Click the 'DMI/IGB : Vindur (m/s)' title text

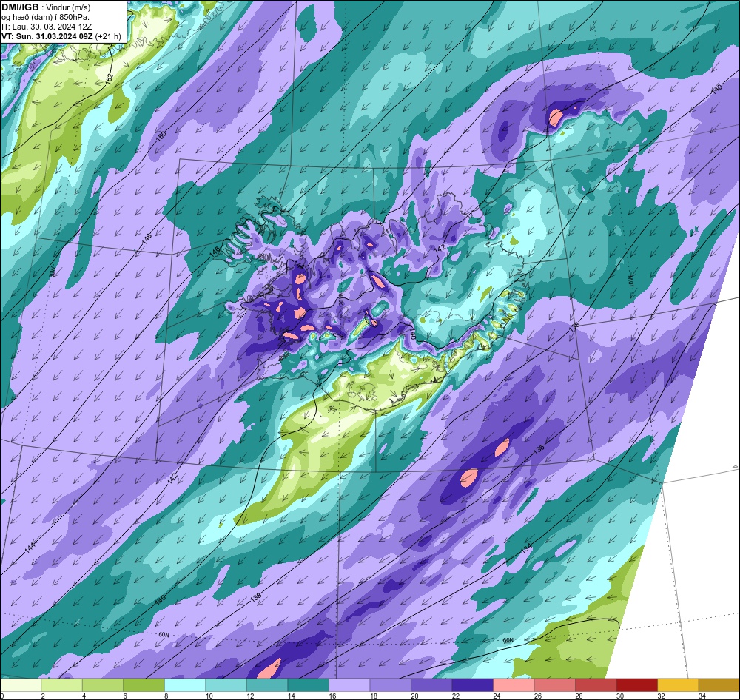(x=46, y=7)
